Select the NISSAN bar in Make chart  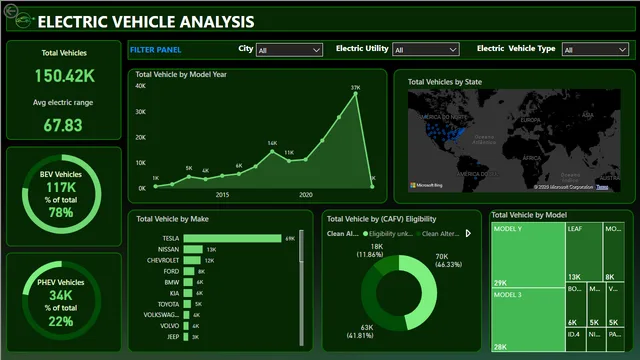pyautogui.click(x=193, y=249)
